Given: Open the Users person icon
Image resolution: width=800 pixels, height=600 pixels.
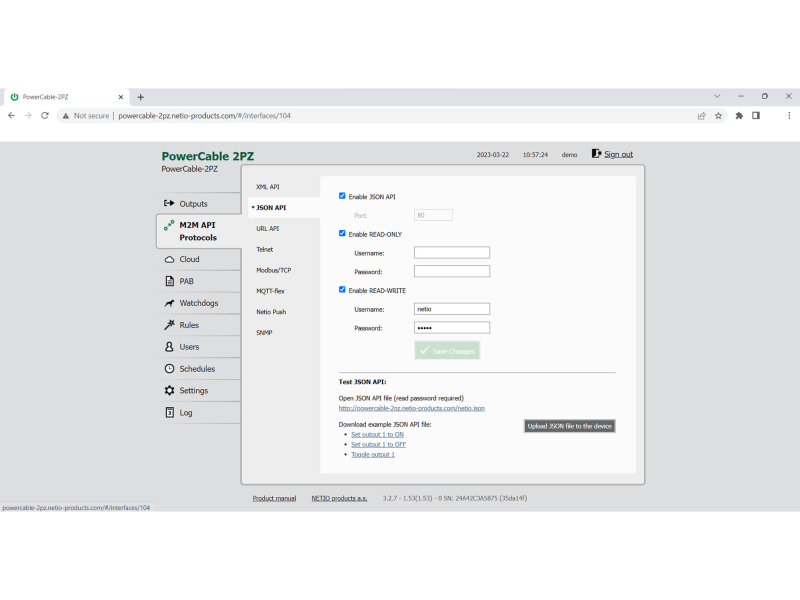Looking at the screenshot, I should (169, 347).
